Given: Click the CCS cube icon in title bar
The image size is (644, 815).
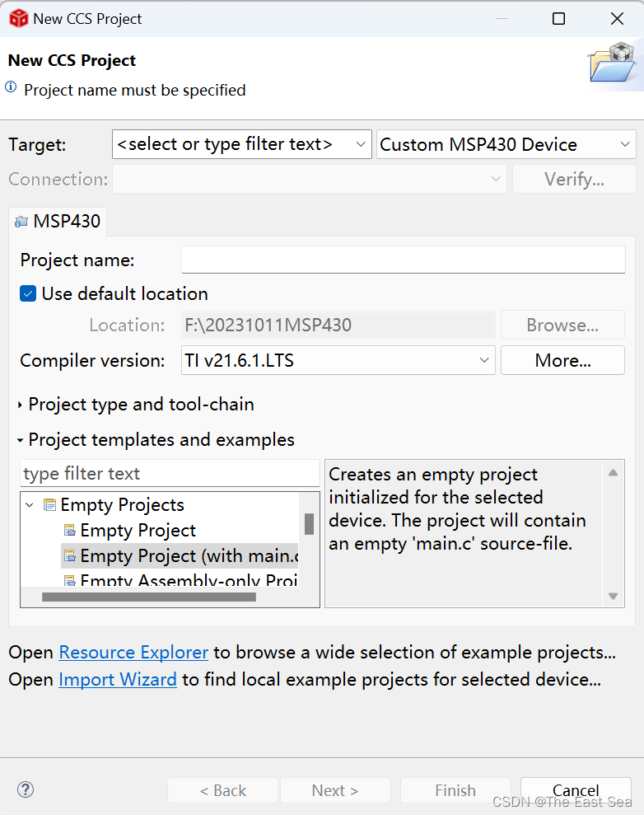Looking at the screenshot, I should pyautogui.click(x=19, y=19).
